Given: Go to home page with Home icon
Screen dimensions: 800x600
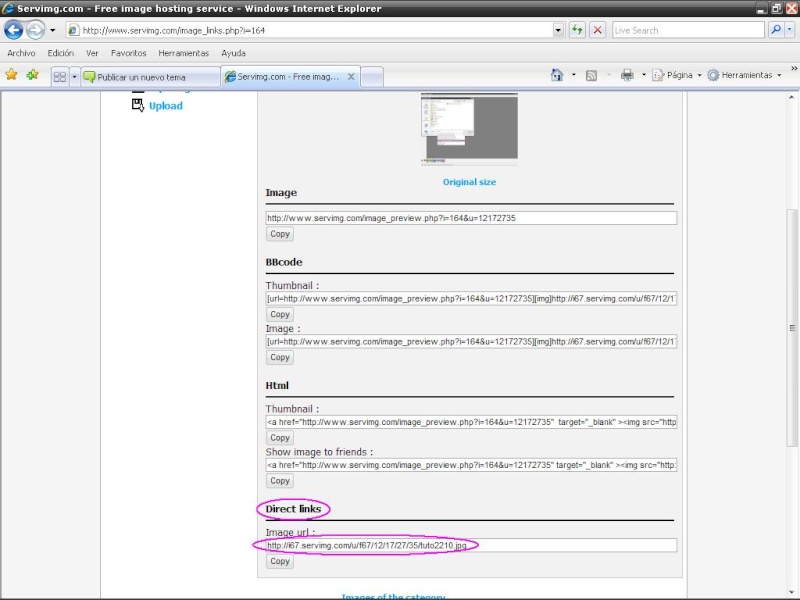Looking at the screenshot, I should pos(557,75).
